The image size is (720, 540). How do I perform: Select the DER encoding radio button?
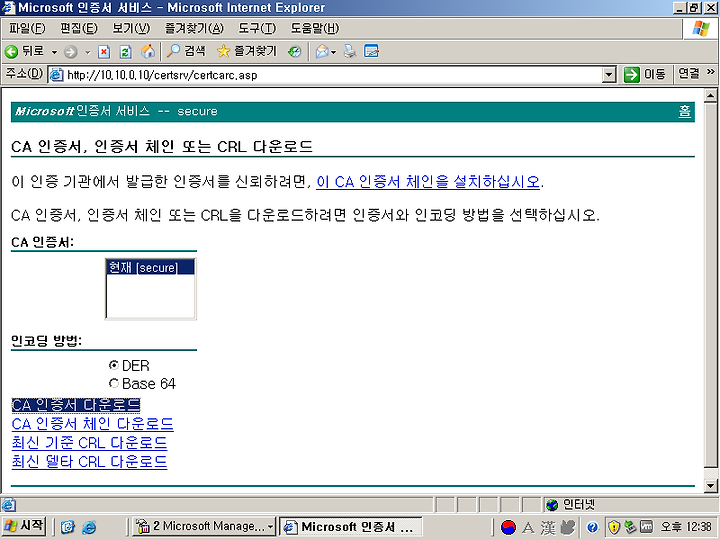pyautogui.click(x=113, y=365)
